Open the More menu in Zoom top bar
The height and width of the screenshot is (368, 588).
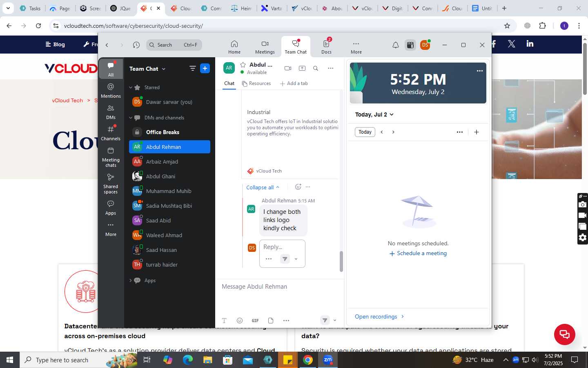pyautogui.click(x=356, y=47)
